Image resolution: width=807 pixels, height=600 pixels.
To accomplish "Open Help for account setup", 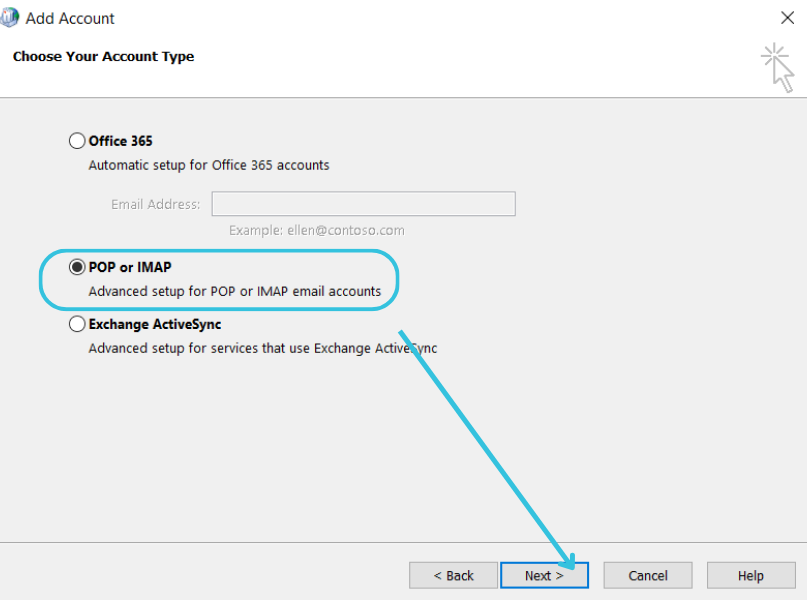I will point(750,575).
